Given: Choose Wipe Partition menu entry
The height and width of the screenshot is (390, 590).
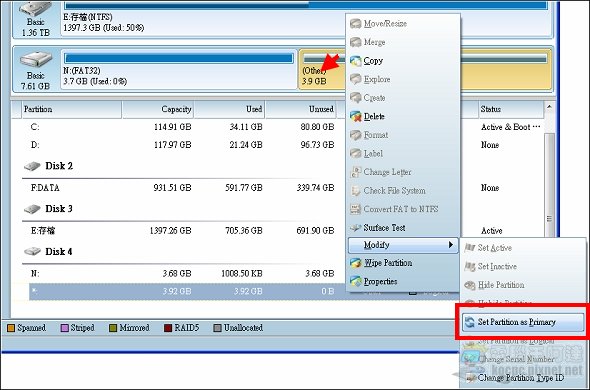Looking at the screenshot, I should click(403, 263).
